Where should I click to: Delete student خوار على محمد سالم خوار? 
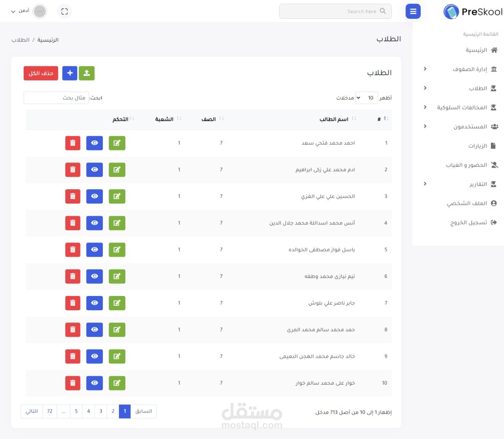(73, 383)
